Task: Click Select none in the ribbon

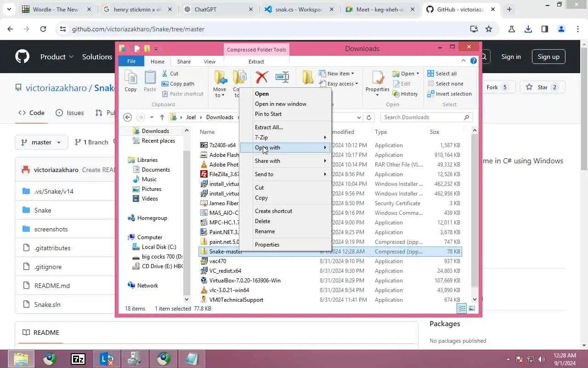Action: [x=445, y=84]
